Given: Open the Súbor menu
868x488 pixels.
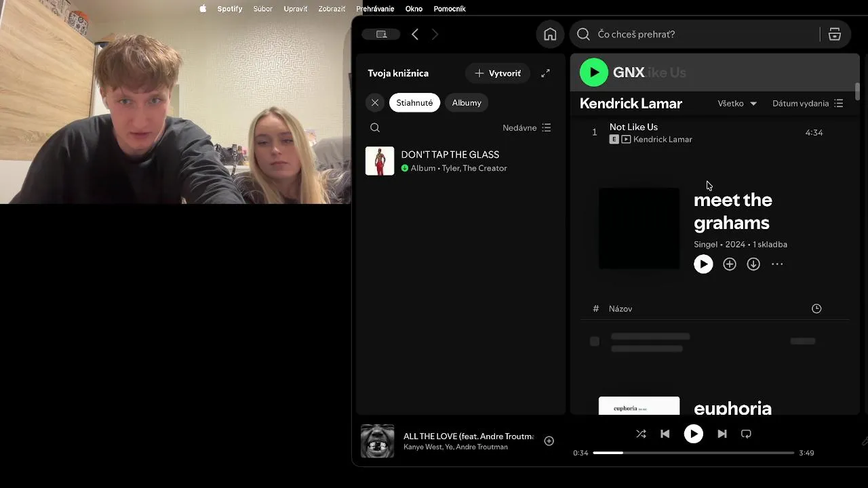Looking at the screenshot, I should (263, 9).
